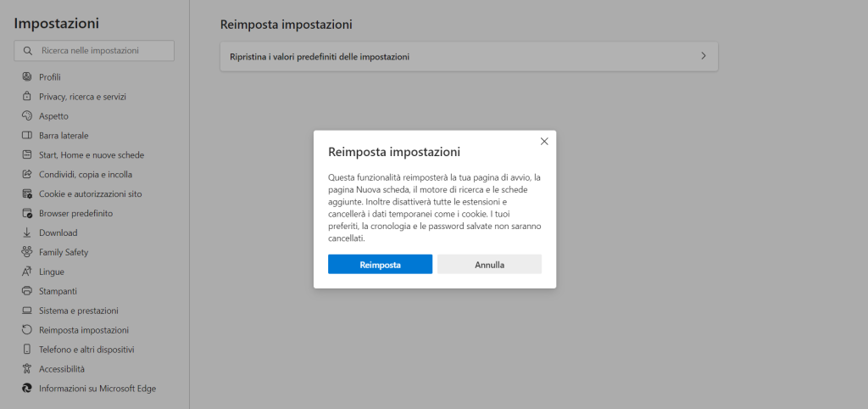
Task: Click the Privacy, ricerca e servizi lock icon
Action: (x=27, y=97)
